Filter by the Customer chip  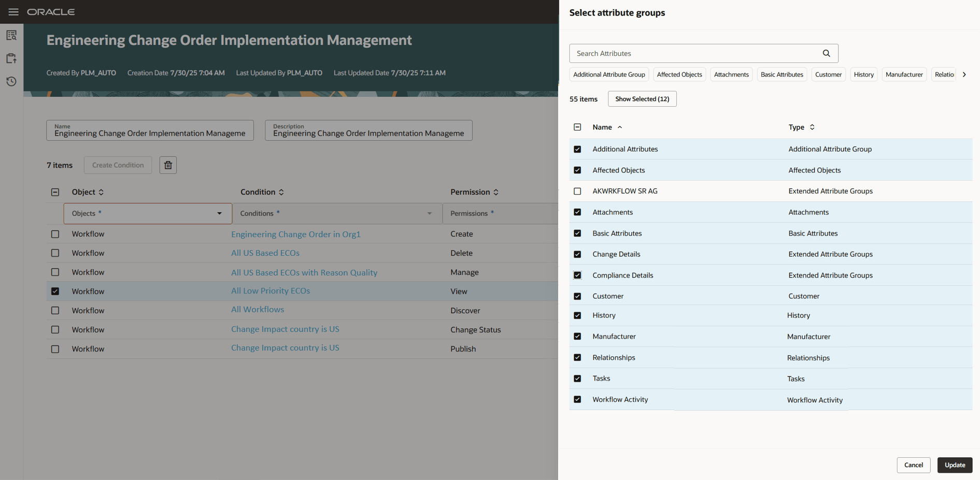(828, 74)
